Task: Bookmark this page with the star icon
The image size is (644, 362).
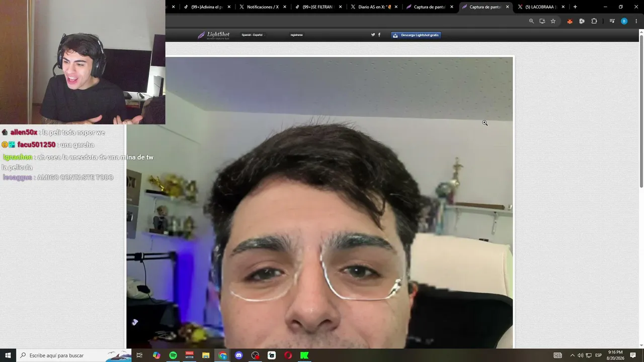Action: (x=553, y=21)
